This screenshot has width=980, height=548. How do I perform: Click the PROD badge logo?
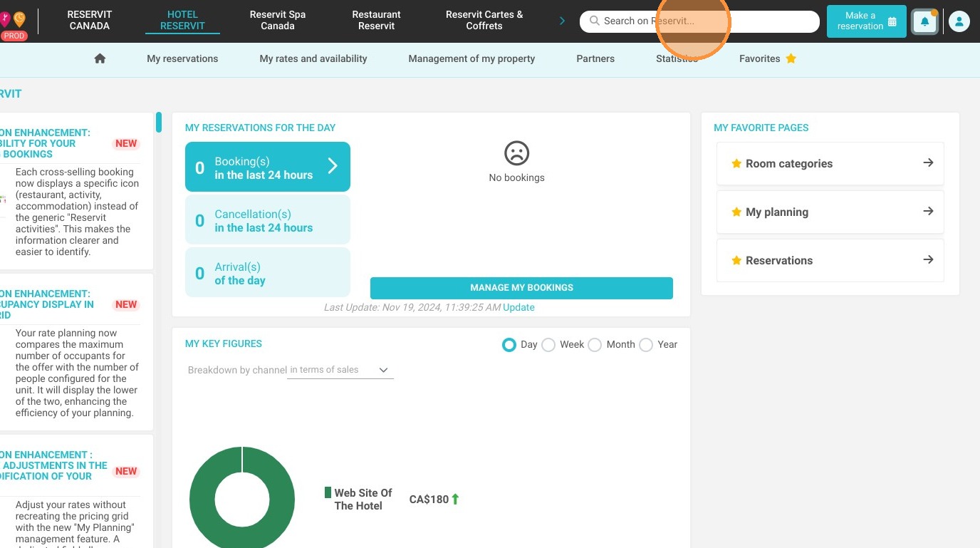point(14,36)
